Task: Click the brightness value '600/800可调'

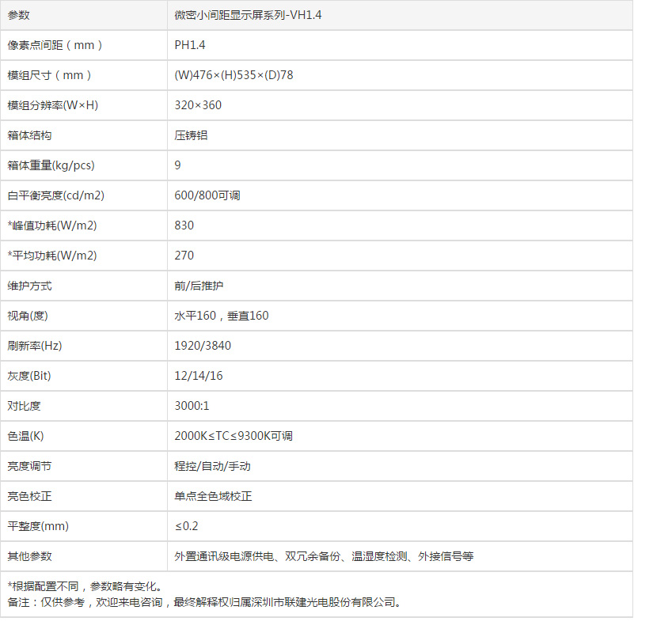Action: pos(207,195)
